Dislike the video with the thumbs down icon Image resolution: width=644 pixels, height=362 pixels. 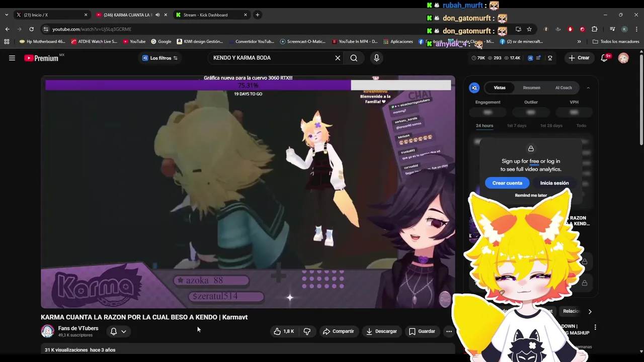coord(307,331)
